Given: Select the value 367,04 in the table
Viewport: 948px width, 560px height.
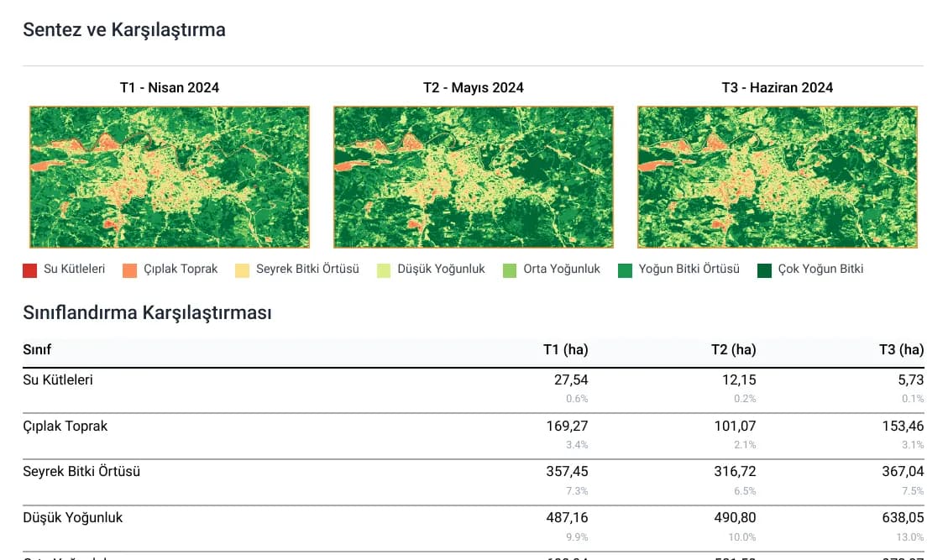Looking at the screenshot, I should (x=903, y=471).
